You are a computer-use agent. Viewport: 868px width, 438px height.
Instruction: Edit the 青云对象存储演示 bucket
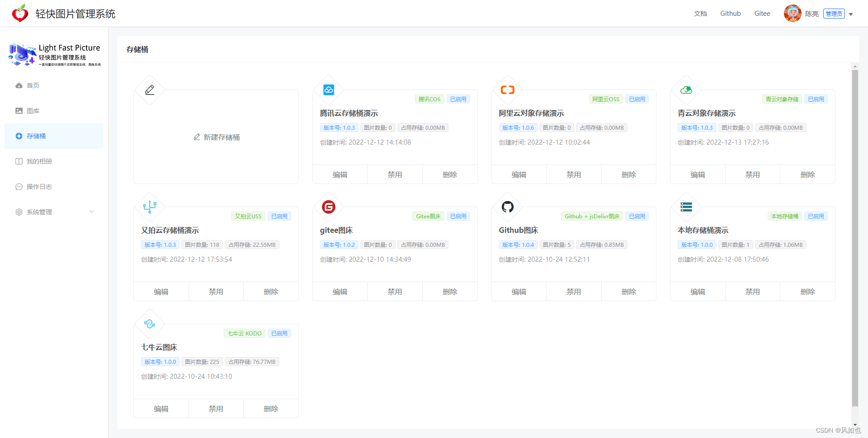tap(698, 174)
